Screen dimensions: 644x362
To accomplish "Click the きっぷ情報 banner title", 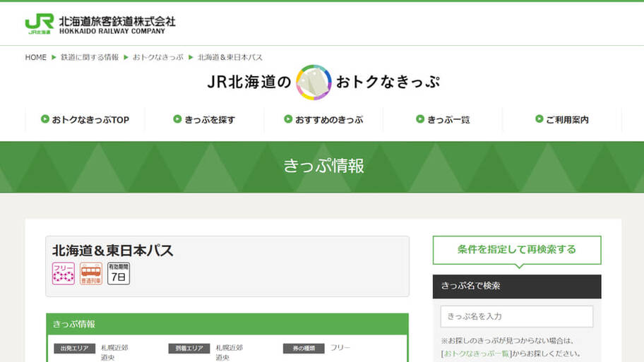I will pyautogui.click(x=323, y=167).
